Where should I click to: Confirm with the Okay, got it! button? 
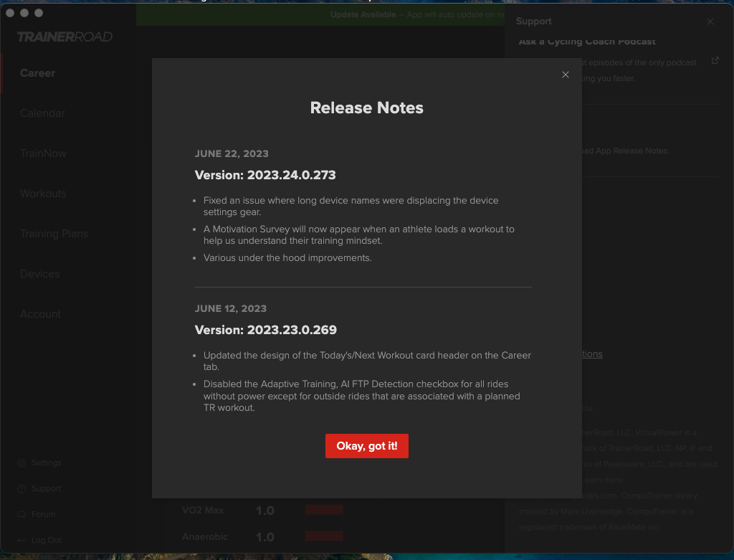pos(366,446)
